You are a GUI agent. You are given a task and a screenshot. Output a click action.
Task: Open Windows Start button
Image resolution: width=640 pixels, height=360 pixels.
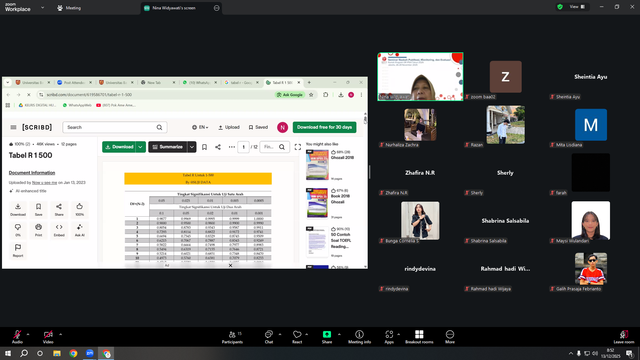click(x=8, y=353)
